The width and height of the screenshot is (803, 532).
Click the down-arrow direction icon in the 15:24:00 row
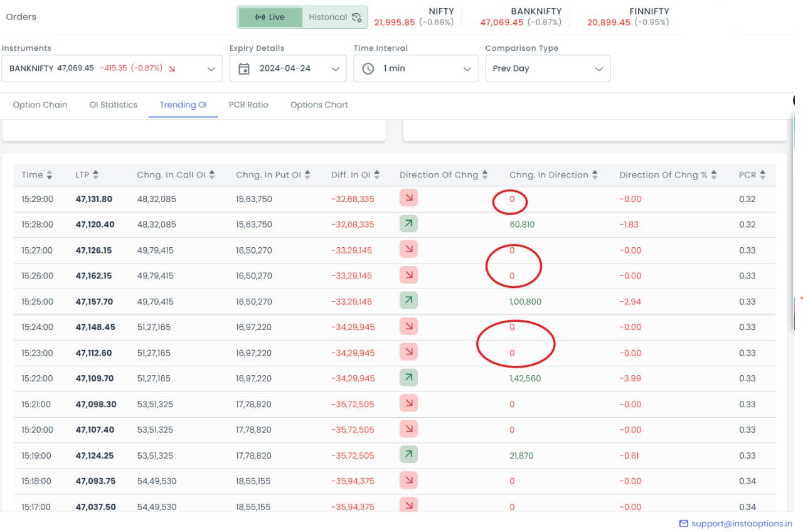(x=408, y=327)
